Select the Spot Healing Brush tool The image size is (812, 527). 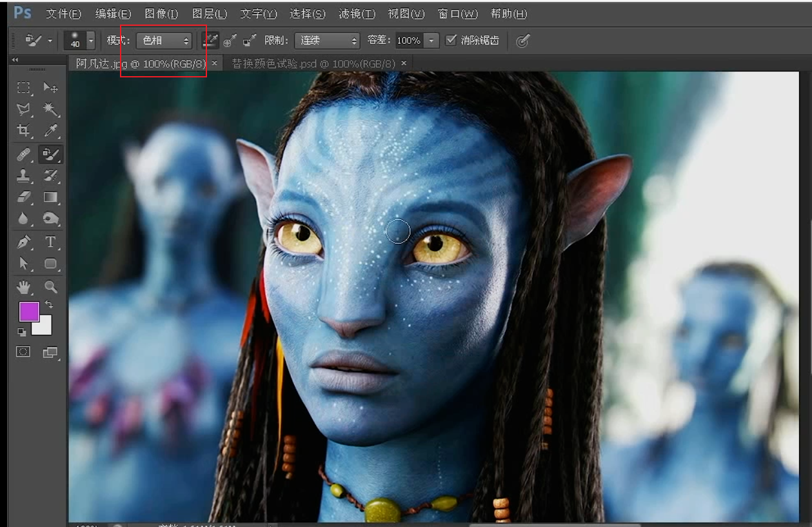[x=24, y=155]
